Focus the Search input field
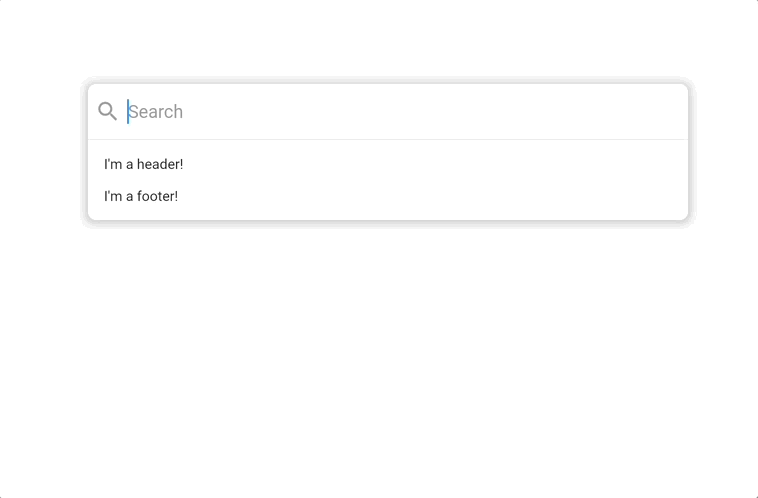 click(400, 111)
